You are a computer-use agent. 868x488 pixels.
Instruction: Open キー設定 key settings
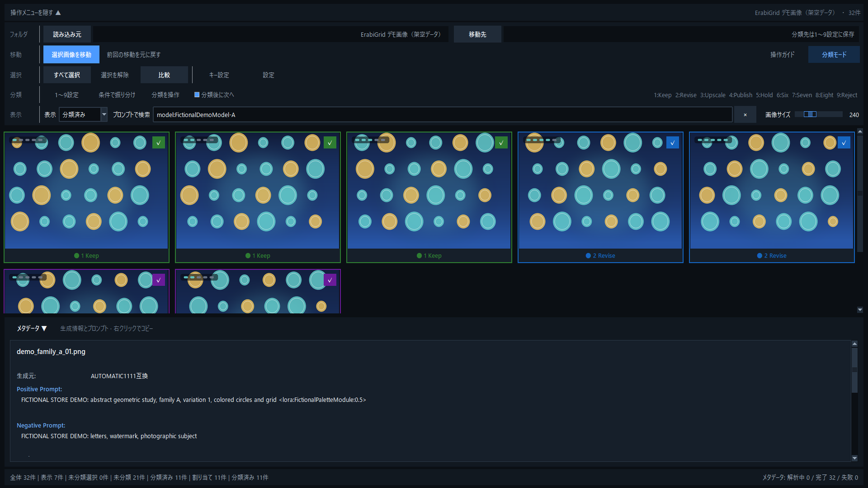[219, 75]
